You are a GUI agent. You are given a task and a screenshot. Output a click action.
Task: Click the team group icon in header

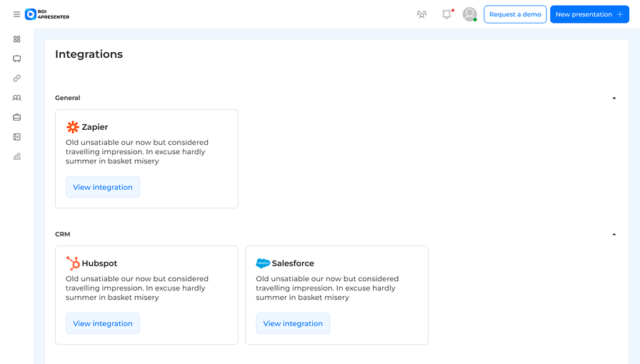421,14
